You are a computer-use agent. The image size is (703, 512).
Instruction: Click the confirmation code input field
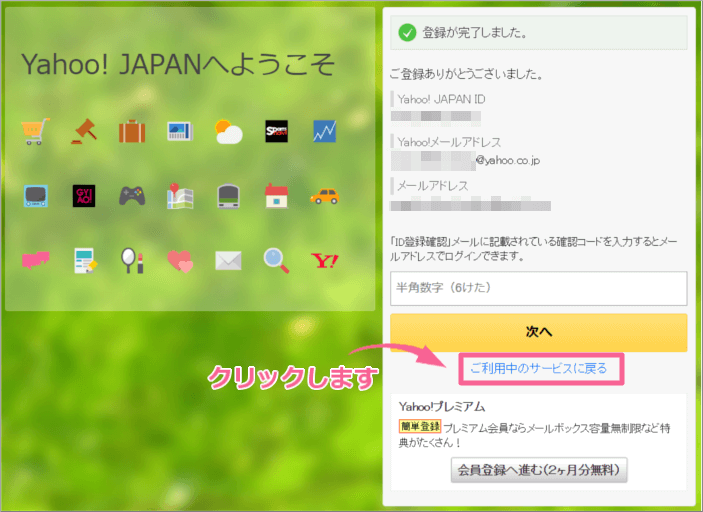tap(538, 288)
